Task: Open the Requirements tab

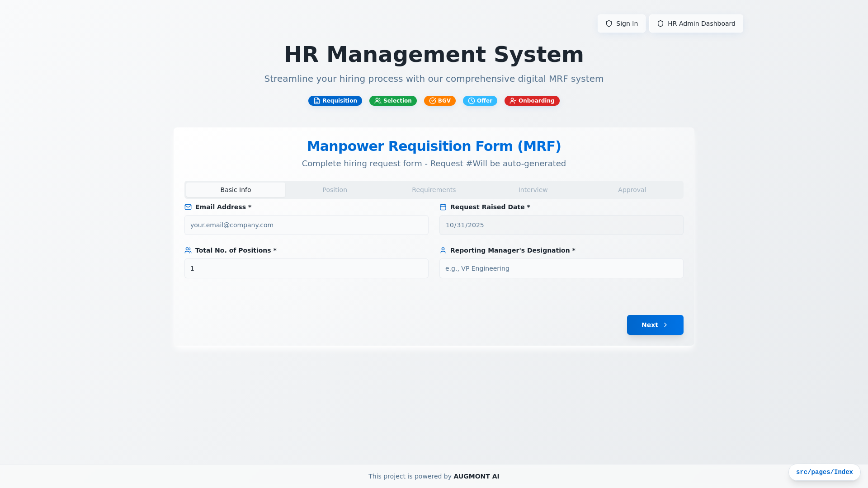Action: tap(434, 190)
